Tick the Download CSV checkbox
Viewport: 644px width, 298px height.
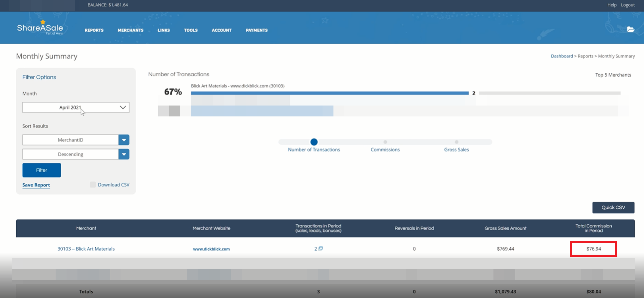pyautogui.click(x=93, y=184)
